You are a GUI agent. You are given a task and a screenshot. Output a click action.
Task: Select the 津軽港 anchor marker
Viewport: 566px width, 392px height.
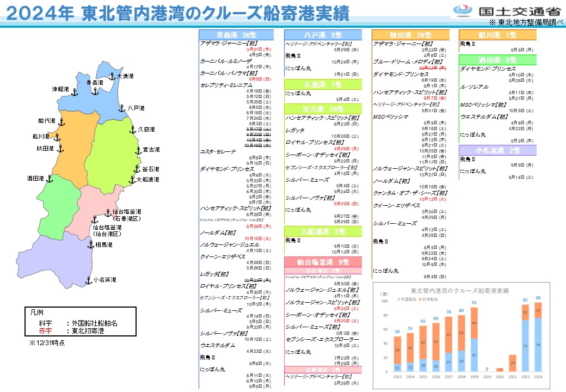point(75,92)
